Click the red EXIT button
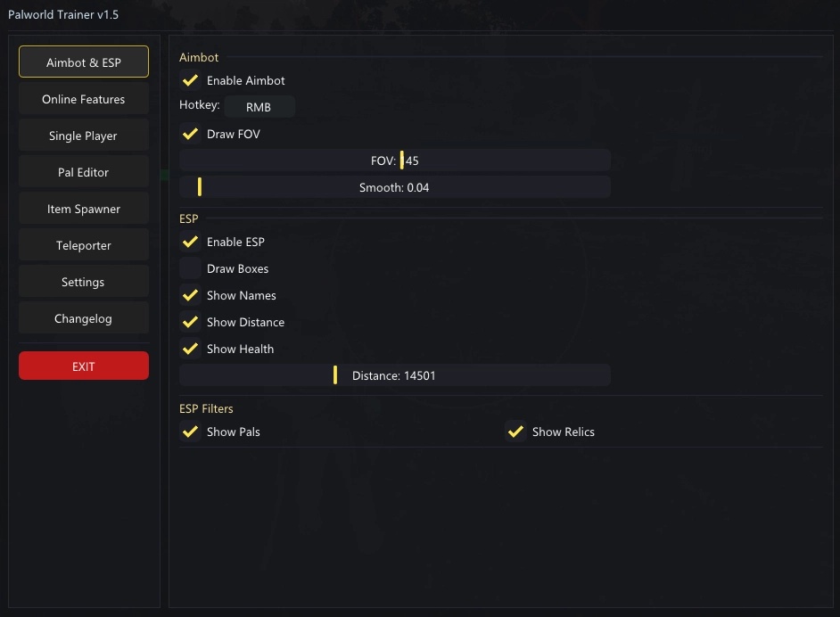840x617 pixels. pos(84,366)
